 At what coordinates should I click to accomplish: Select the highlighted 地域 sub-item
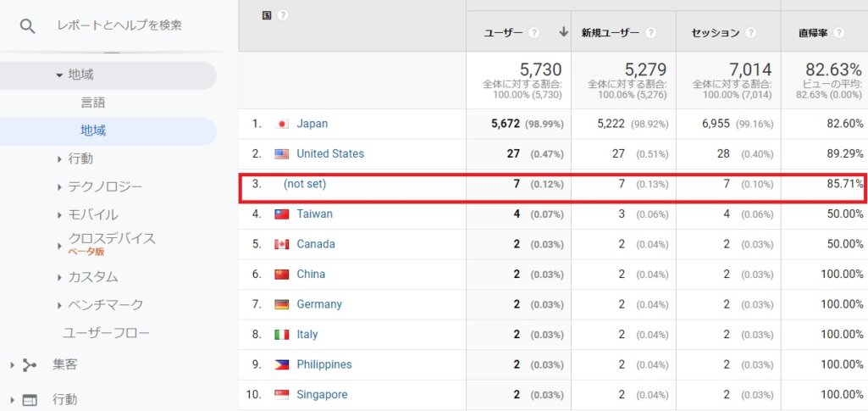coord(93,131)
